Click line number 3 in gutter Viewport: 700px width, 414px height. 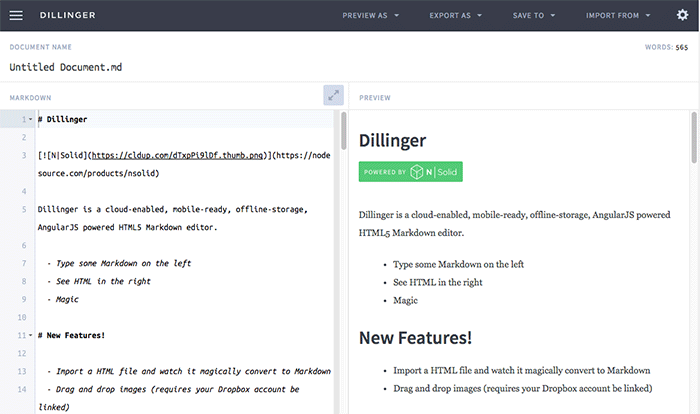(24, 155)
